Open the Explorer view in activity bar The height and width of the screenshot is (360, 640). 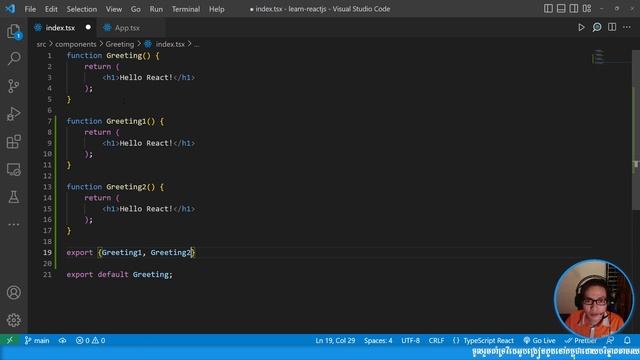pos(14,31)
